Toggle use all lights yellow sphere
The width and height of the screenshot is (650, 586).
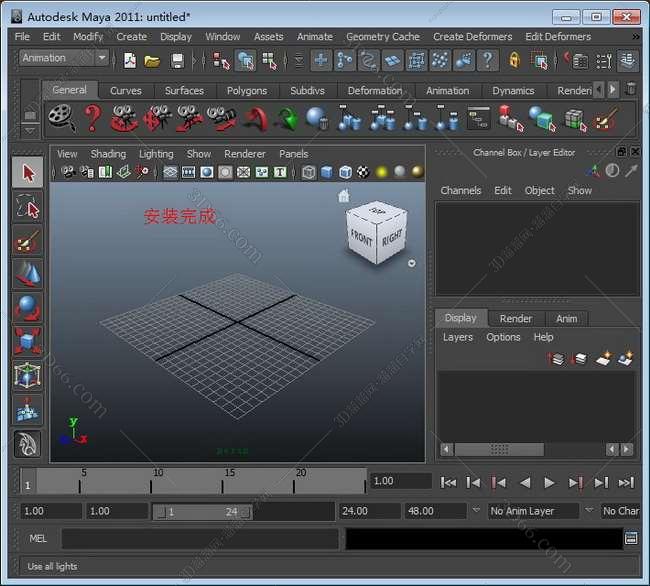click(381, 172)
